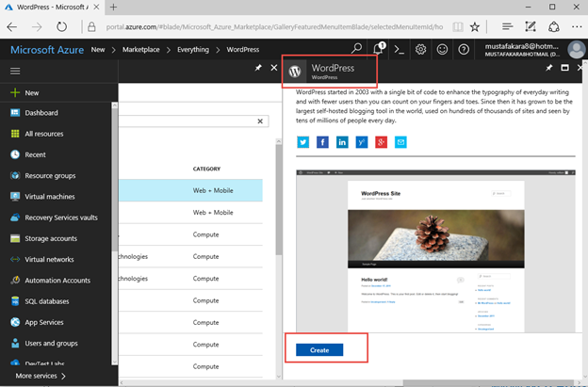
Task: Pin the WordPress blade
Action: [x=549, y=68]
